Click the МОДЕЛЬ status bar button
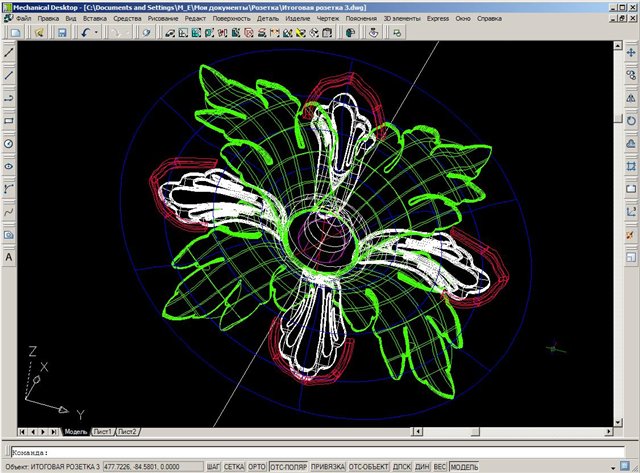 point(463,466)
